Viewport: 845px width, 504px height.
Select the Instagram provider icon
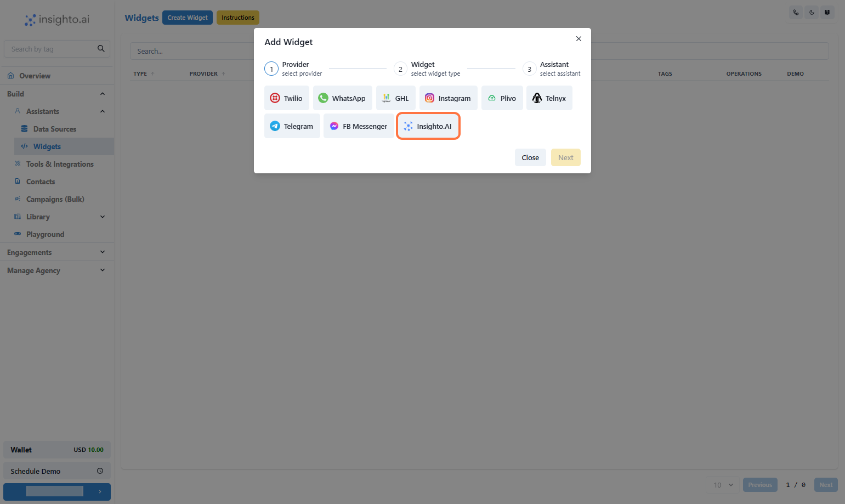(430, 98)
